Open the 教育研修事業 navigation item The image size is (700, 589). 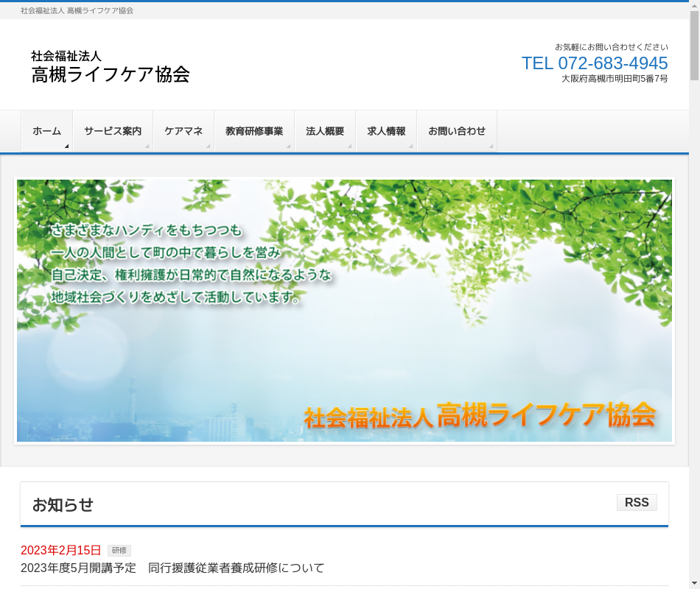[254, 131]
